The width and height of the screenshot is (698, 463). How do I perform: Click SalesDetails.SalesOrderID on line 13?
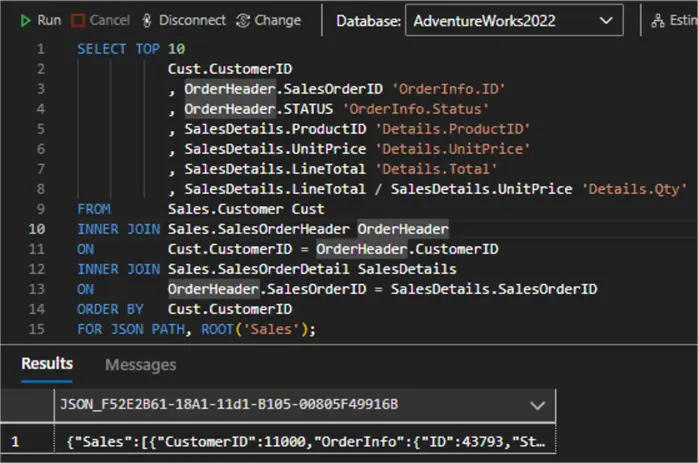click(x=494, y=289)
